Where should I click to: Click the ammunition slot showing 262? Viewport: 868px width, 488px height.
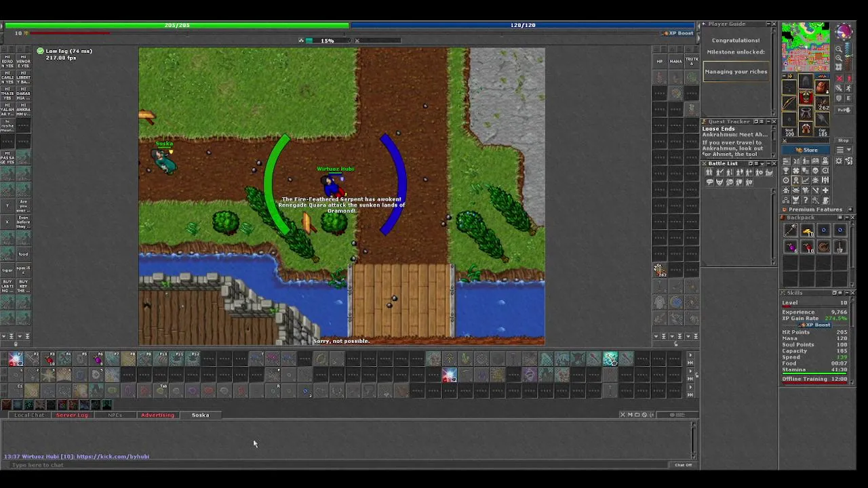coord(822,104)
